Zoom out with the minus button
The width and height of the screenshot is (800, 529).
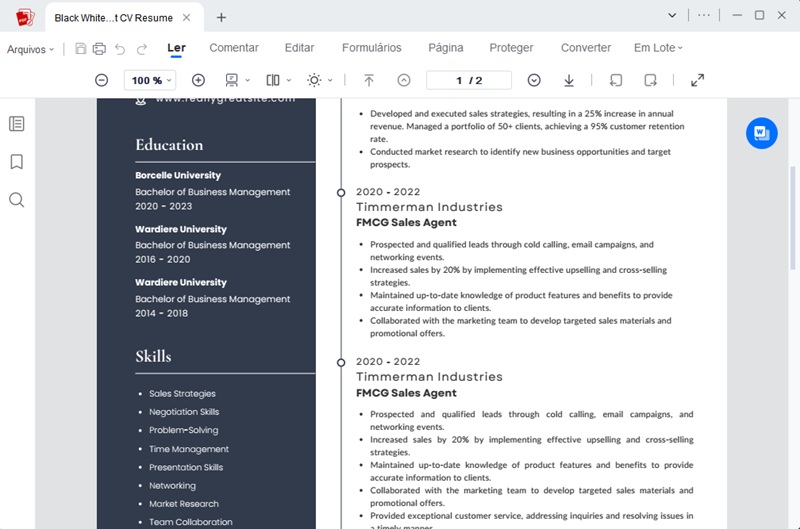coord(102,80)
